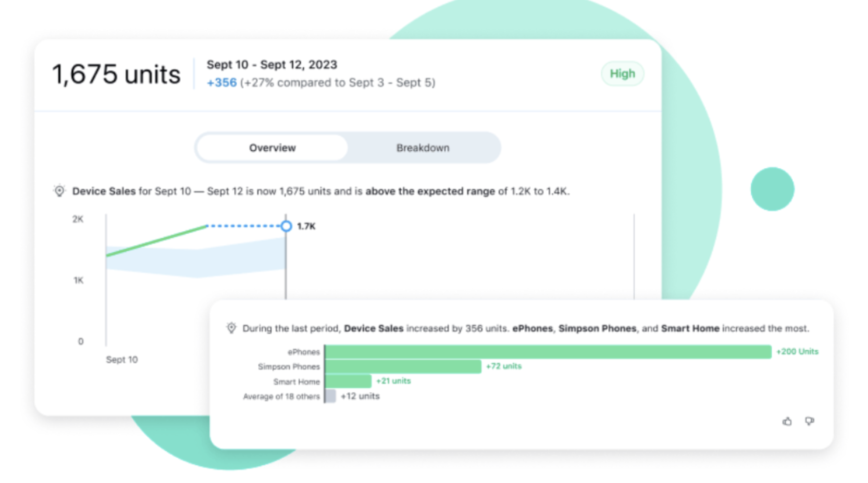This screenshot has height=483, width=868.
Task: Click the Smart Home bar with +21 units
Action: click(x=347, y=381)
